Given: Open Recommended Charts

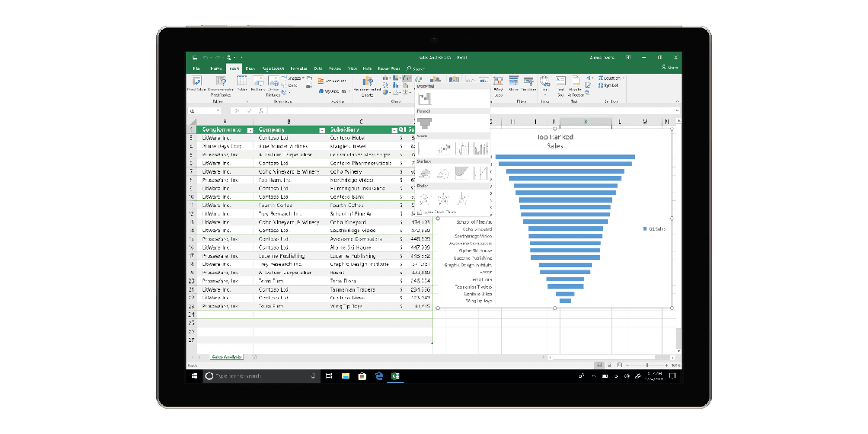Looking at the screenshot, I should coord(367,86).
